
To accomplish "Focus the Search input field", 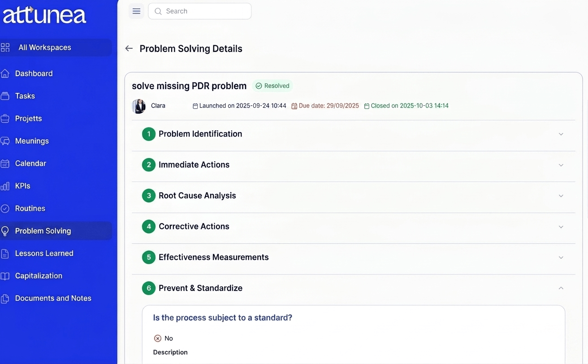I will (200, 11).
